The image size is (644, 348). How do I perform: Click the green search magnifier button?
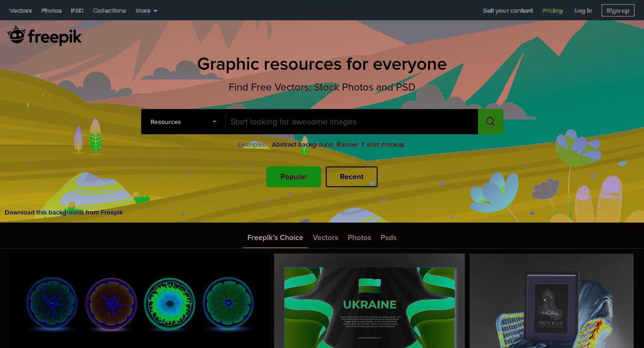coord(491,122)
